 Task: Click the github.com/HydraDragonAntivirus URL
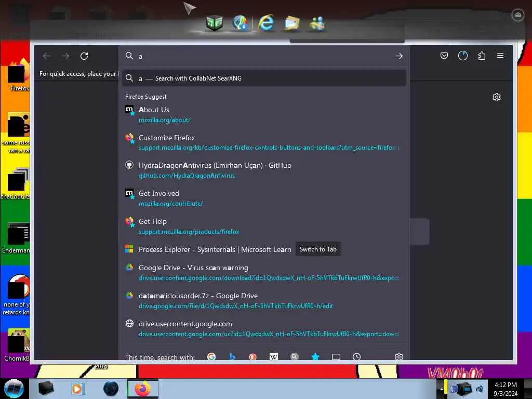pos(187,176)
